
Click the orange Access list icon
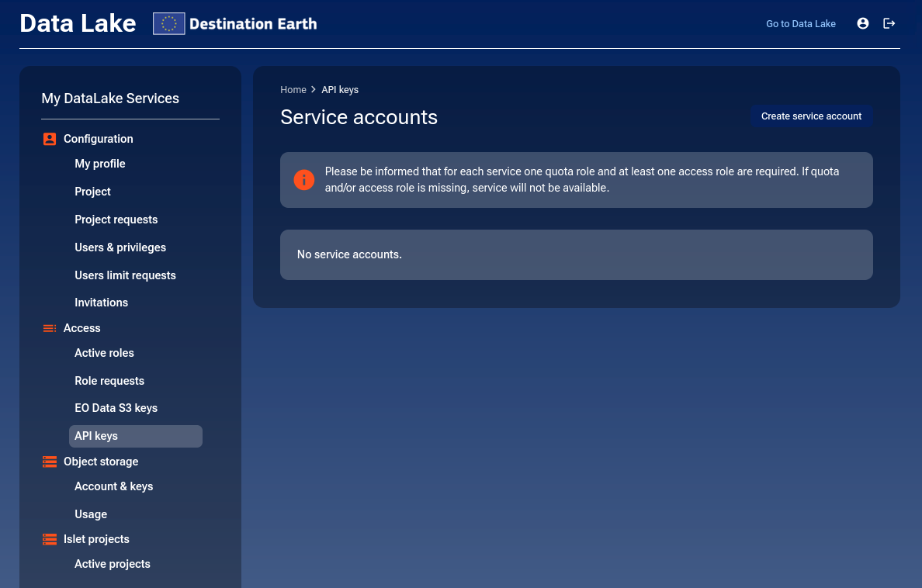click(x=49, y=327)
